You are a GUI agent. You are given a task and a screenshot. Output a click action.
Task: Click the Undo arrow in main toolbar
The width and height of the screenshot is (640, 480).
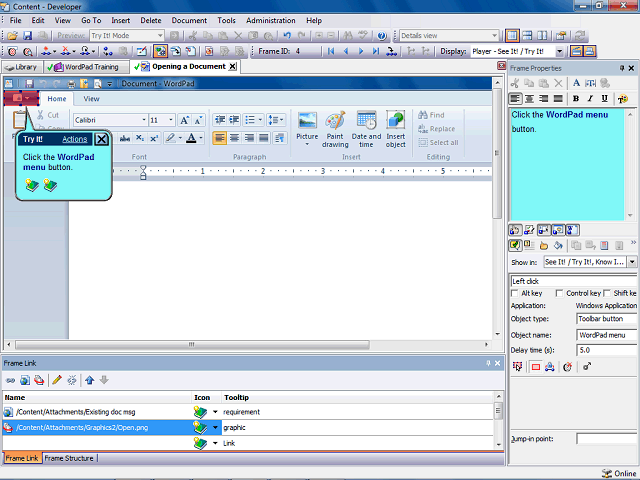coord(287,36)
